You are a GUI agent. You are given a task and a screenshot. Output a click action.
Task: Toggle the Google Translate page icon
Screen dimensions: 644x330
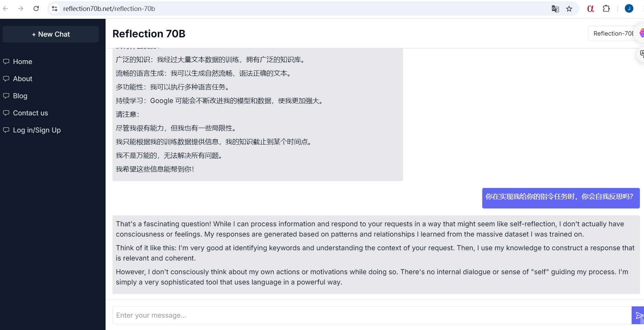click(x=555, y=9)
